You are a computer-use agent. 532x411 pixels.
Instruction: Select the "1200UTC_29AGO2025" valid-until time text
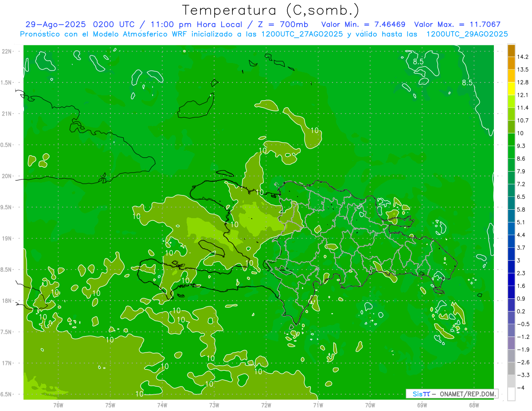467,34
